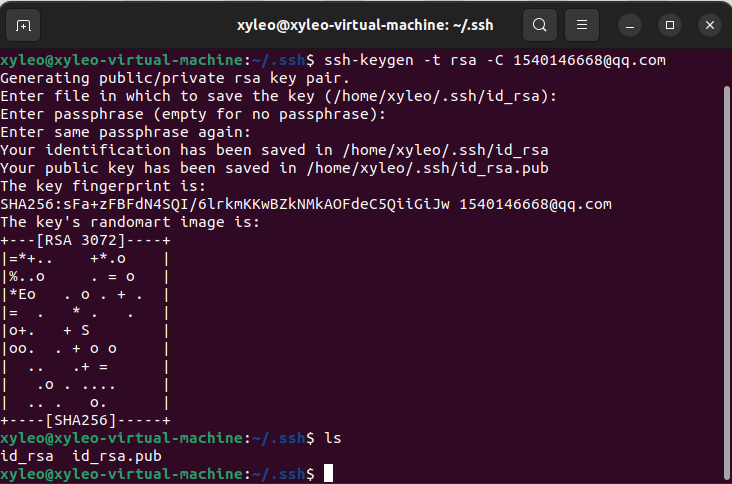Click id_rsa.pub in the ls output
Image resolution: width=732 pixels, height=484 pixels.
[x=117, y=456]
